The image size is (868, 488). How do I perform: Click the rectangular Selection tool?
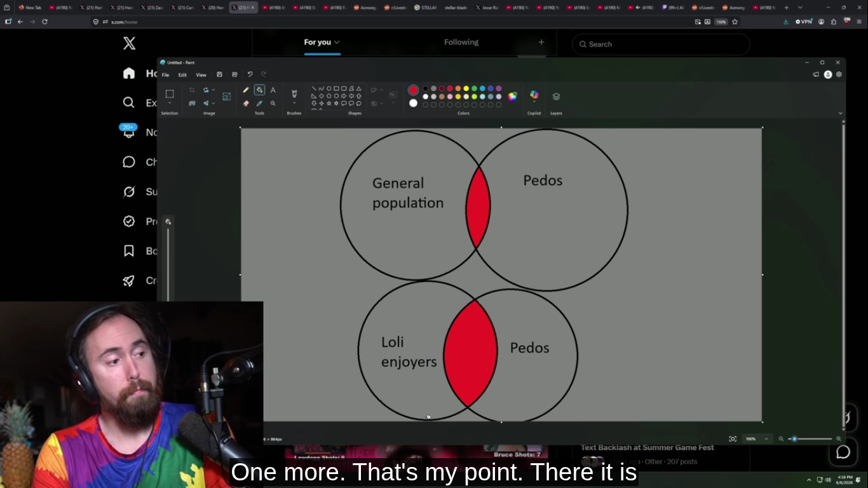point(170,94)
